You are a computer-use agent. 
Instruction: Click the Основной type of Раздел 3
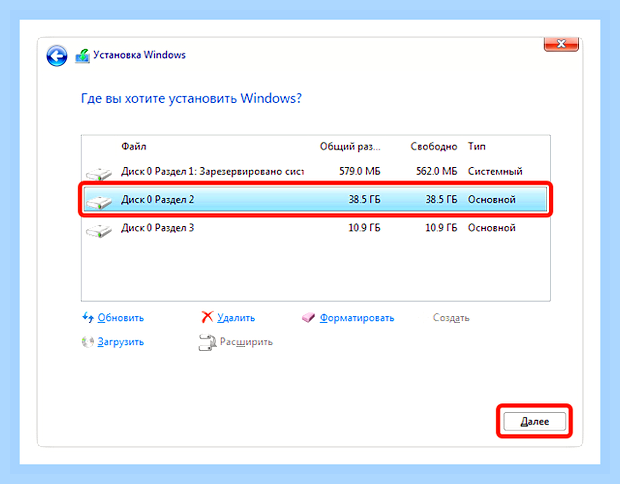(x=491, y=228)
